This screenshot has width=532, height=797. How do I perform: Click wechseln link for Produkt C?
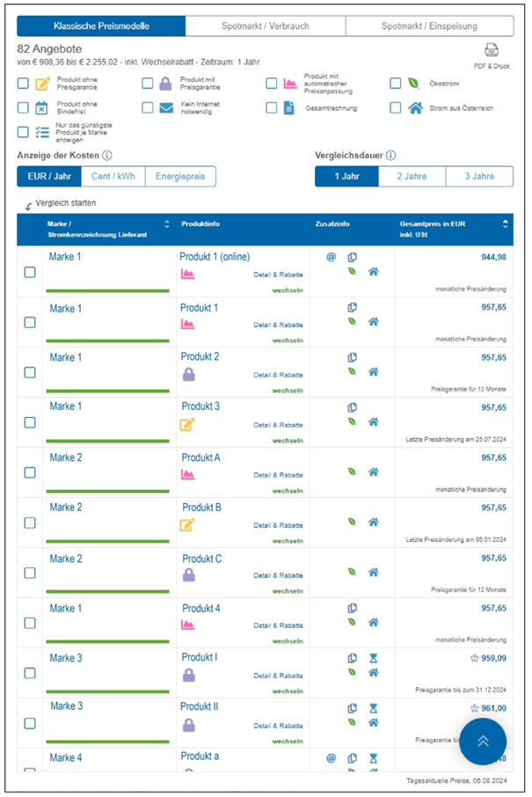(x=288, y=591)
